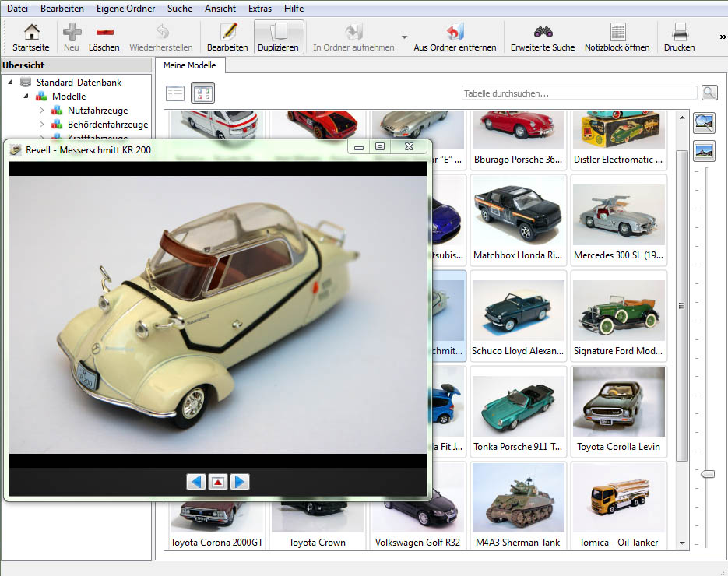Print with the Drucken icon

(680, 37)
